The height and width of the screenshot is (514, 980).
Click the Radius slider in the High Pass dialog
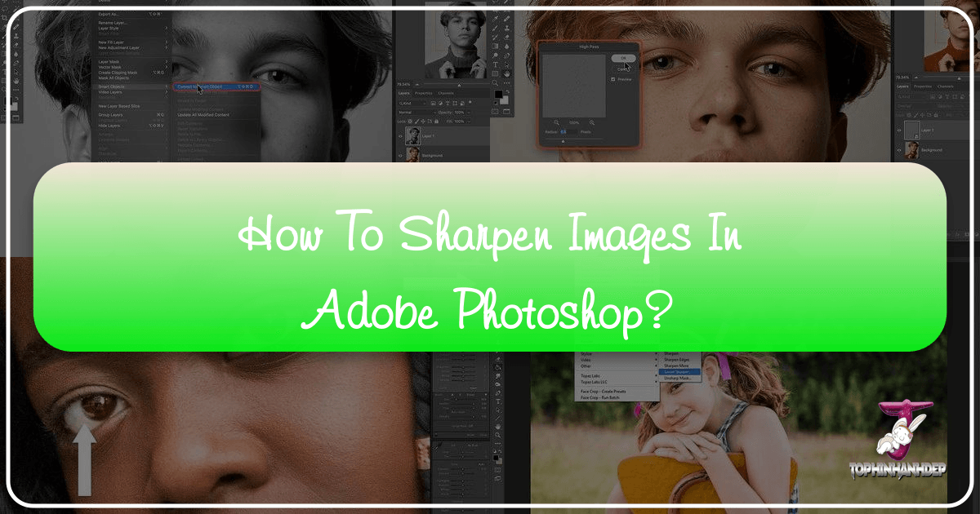point(563,142)
